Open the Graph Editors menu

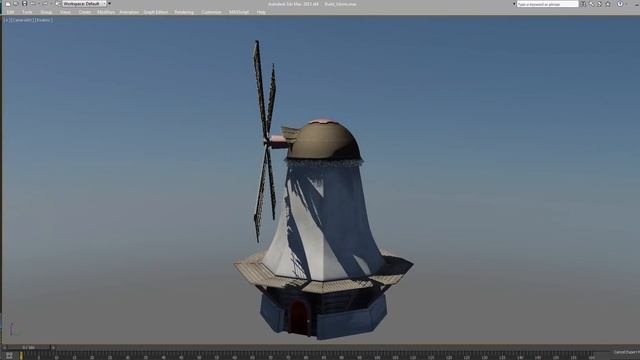[x=156, y=12]
